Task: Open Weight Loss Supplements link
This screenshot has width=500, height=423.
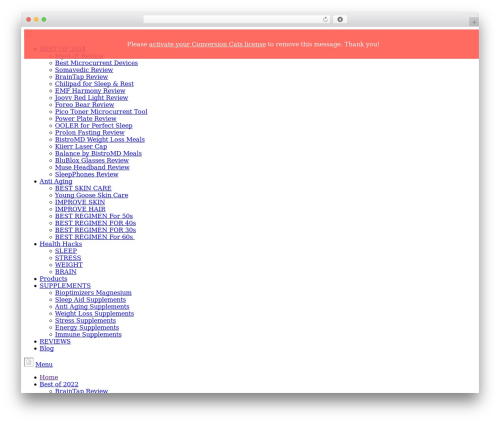Action: [x=94, y=314]
